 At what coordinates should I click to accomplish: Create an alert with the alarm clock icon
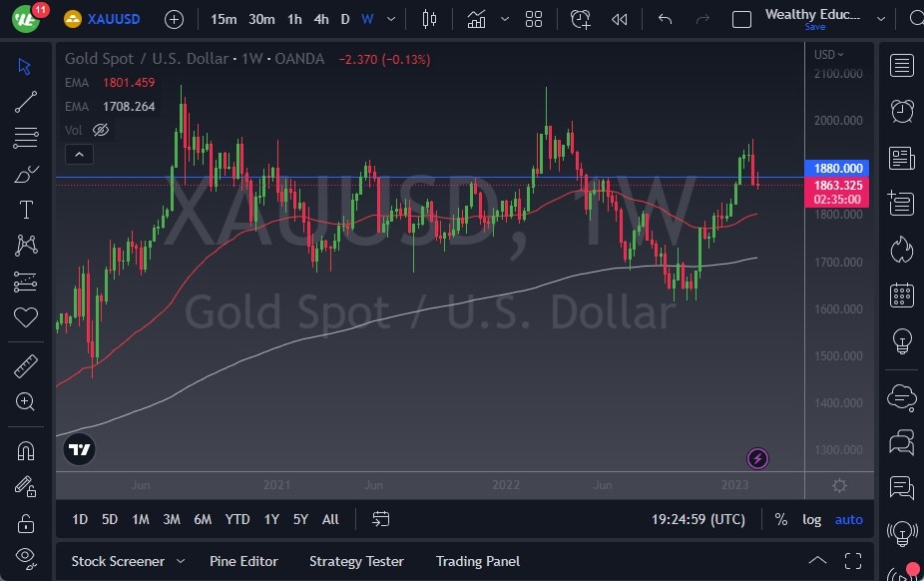580,19
